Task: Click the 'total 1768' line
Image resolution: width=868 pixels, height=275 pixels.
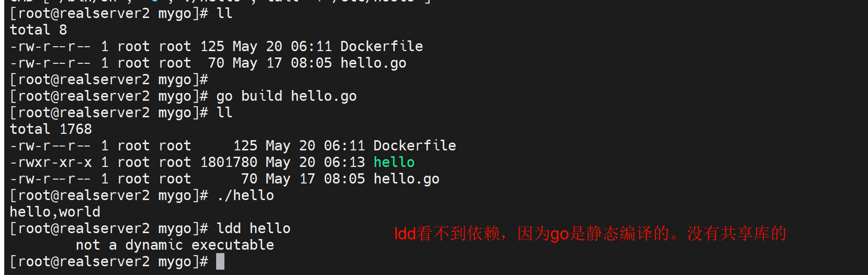Action: coord(51,129)
